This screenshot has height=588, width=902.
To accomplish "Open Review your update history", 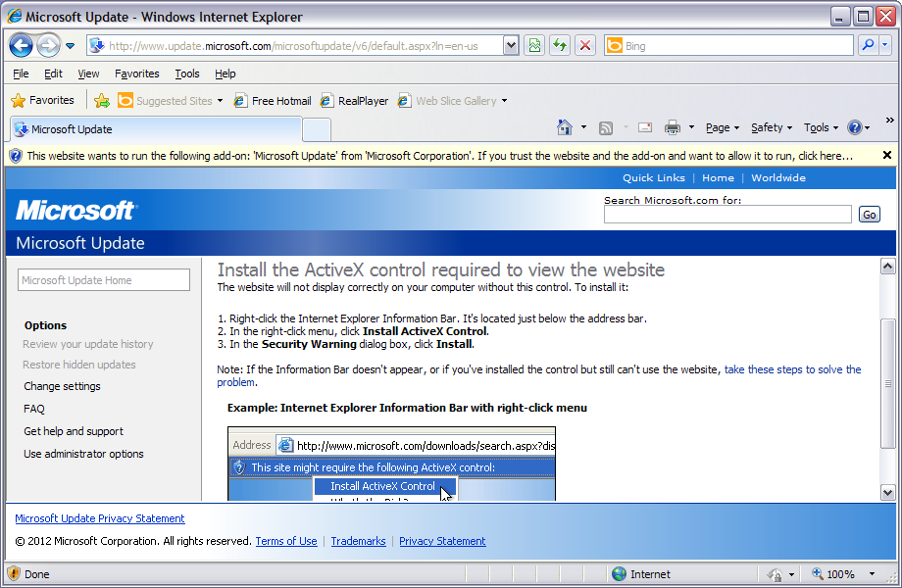I will click(88, 344).
